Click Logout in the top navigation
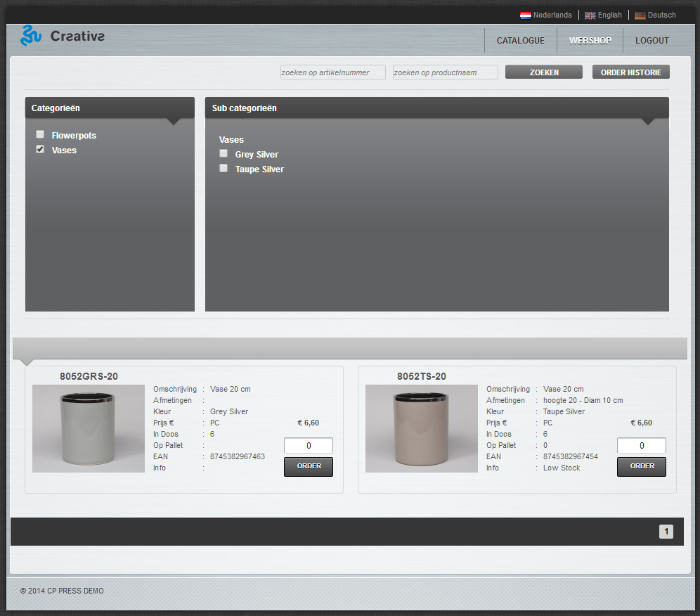Viewport: 700px width, 616px height. [x=652, y=41]
